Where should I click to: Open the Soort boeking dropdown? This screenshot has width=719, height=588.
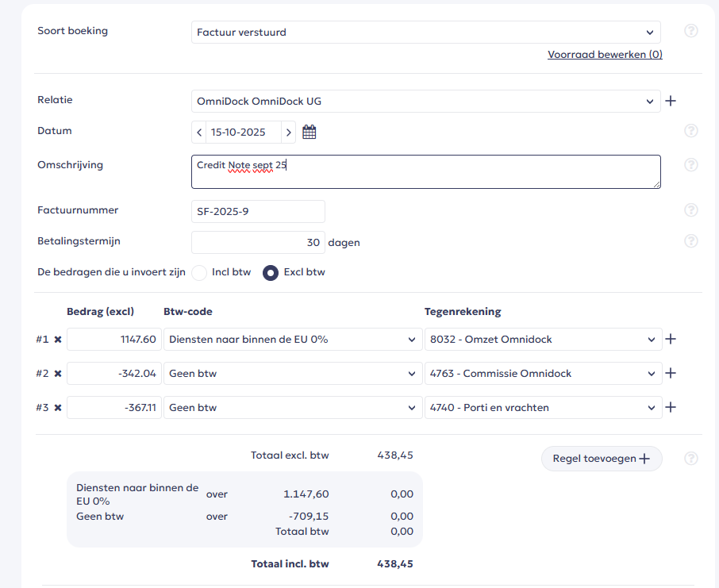[x=425, y=33]
